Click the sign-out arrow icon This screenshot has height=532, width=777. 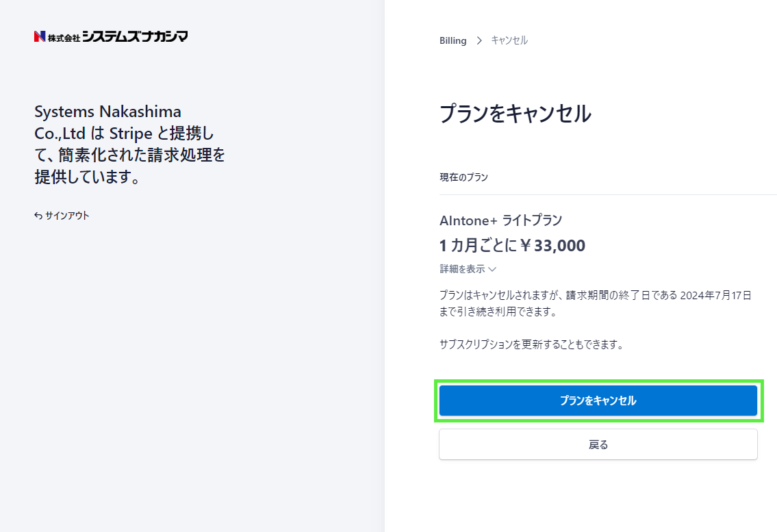tap(38, 216)
